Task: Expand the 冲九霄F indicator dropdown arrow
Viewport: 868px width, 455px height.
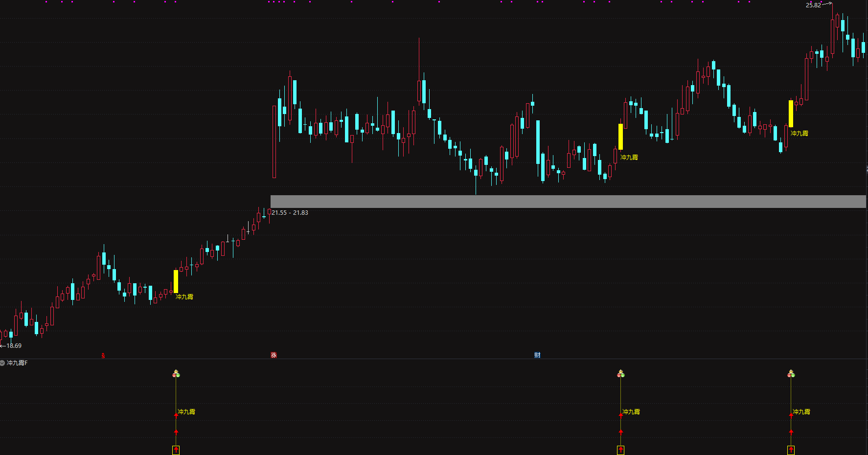Action: coord(2,363)
